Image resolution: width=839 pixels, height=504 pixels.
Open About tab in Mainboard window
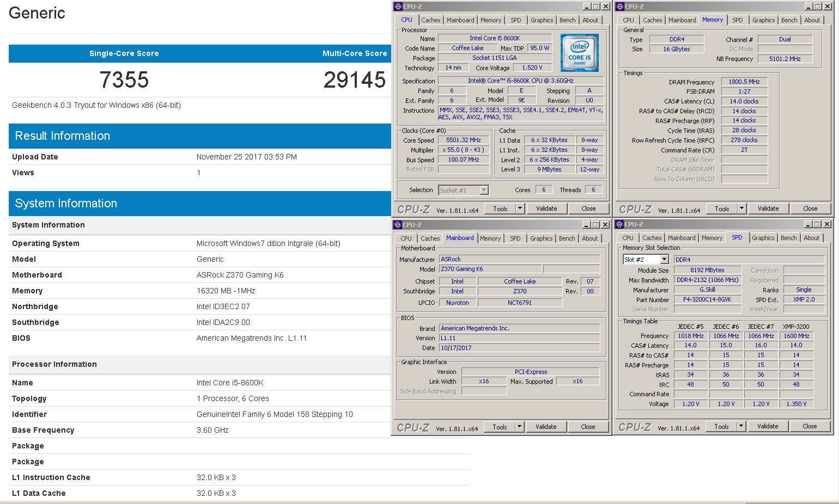(590, 238)
